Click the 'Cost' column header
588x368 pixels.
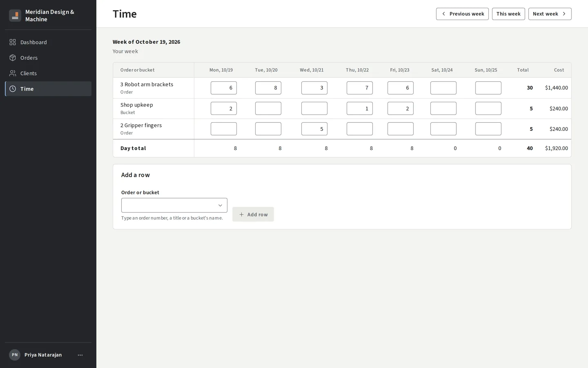(559, 70)
